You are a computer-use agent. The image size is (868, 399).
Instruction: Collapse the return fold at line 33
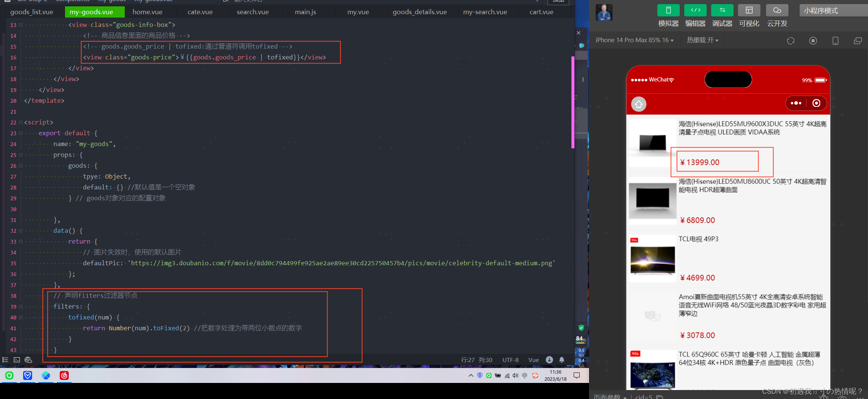click(21, 242)
